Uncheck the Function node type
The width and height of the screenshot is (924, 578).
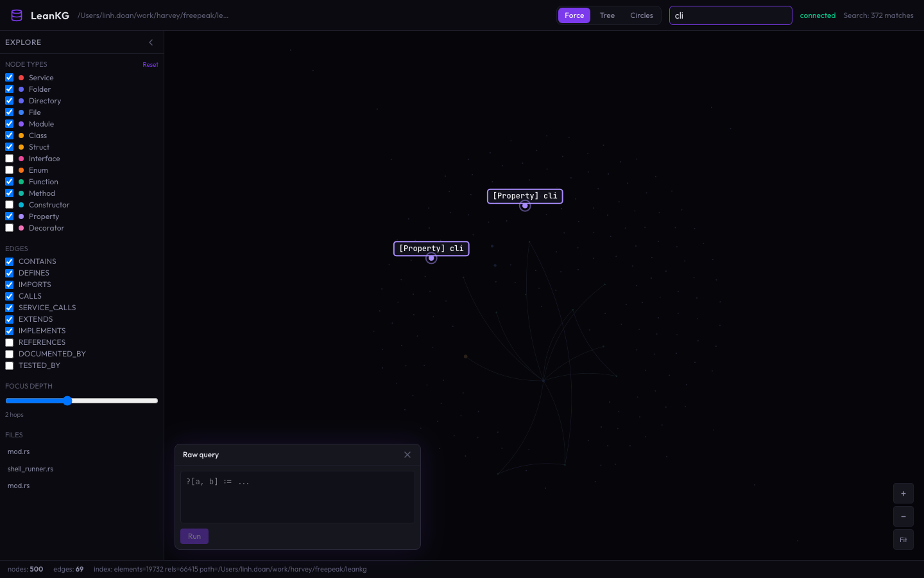[9, 182]
